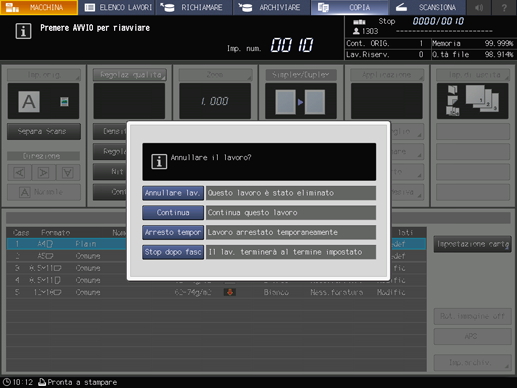Click the COPIA tab copy icon
Screen dimensions: 517x388
point(323,7)
